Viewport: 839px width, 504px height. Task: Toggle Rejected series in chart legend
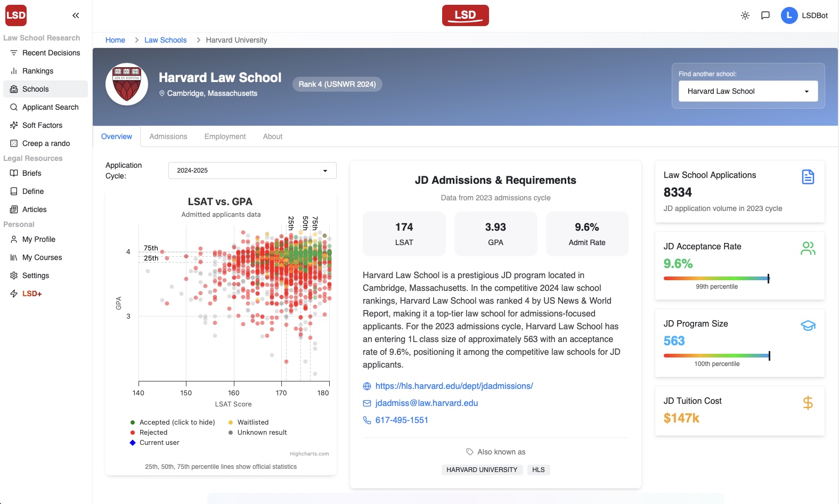[x=153, y=433]
